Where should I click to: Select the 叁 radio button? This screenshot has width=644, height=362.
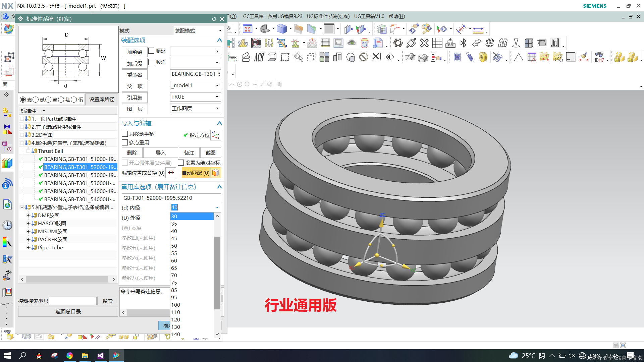48,100
